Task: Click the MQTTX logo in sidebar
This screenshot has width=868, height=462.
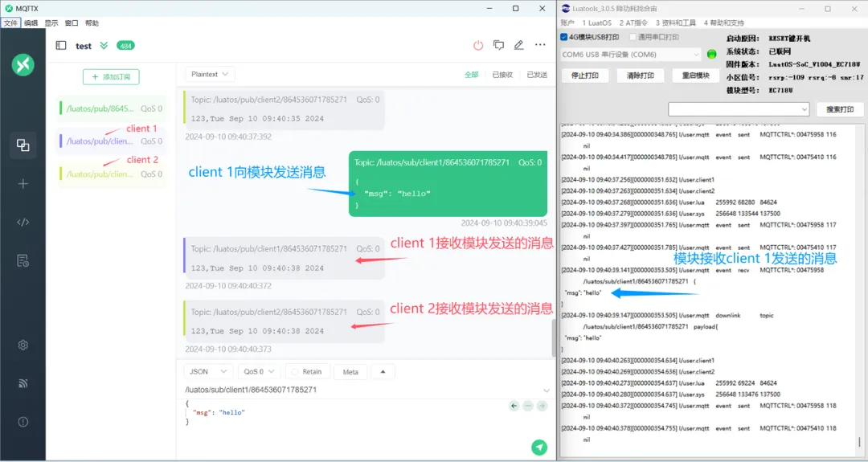Action: (23, 65)
